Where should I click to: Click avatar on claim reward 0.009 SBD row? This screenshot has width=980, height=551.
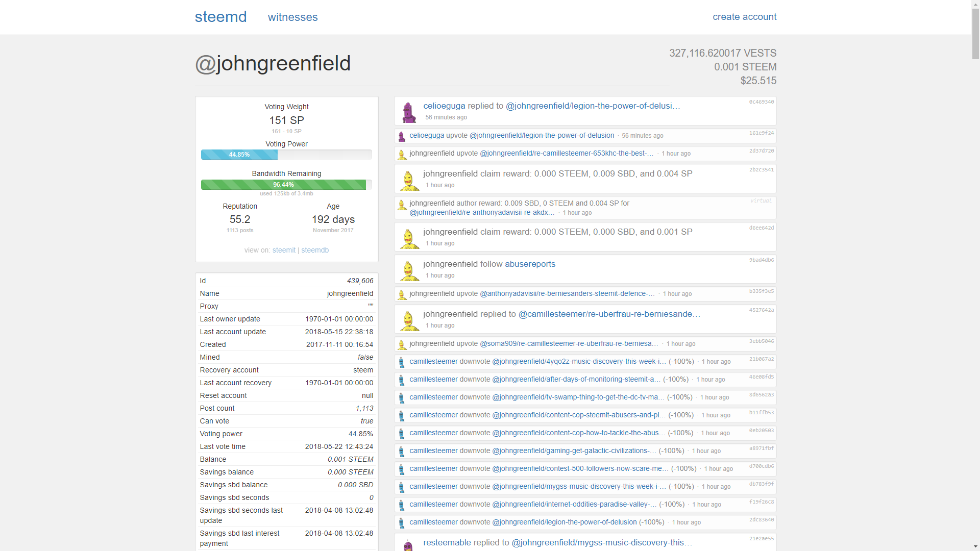coord(408,180)
